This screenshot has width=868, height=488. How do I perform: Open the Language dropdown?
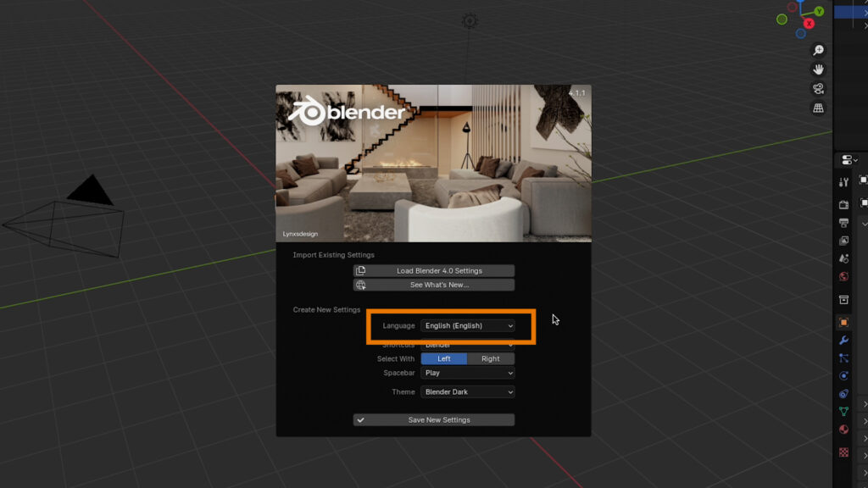click(x=468, y=326)
